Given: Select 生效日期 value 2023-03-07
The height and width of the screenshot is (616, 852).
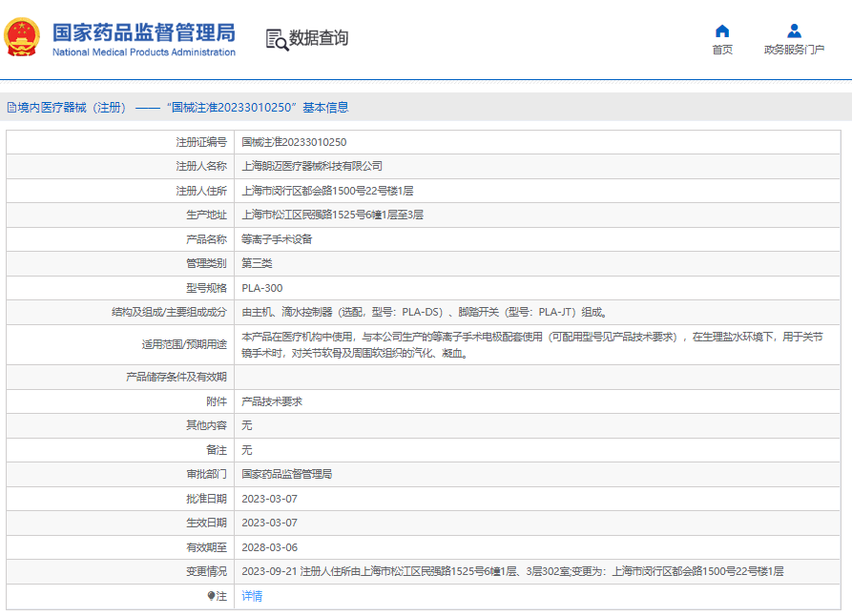Looking at the screenshot, I should pos(269,523).
